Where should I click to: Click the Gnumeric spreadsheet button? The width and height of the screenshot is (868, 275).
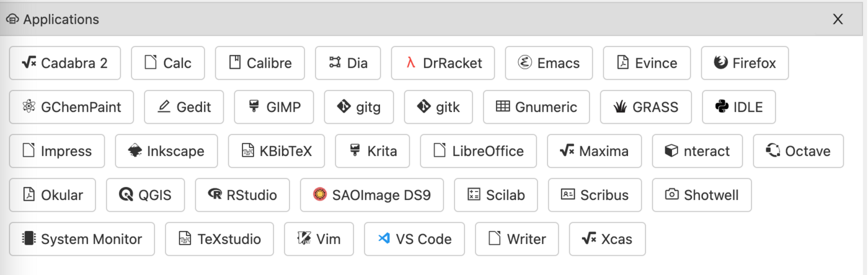coord(536,107)
